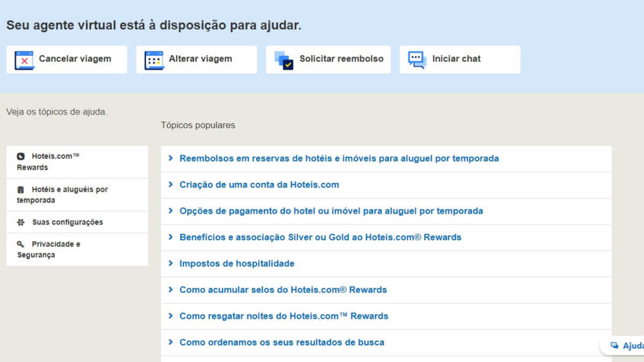This screenshot has height=362, width=644.
Task: Open Benefícios e associação Silver ou Gold link
Action: coord(320,237)
